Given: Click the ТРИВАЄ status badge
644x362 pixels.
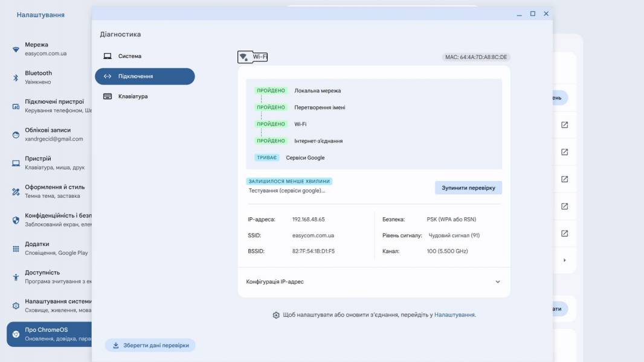Looking at the screenshot, I should (266, 157).
